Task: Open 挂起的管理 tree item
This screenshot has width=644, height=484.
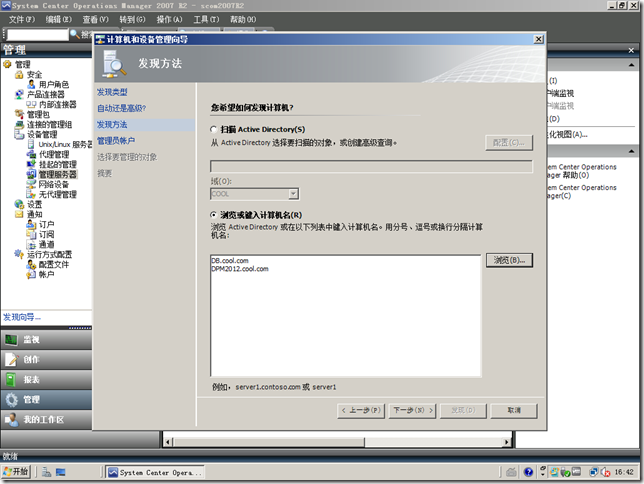Action: pyautogui.click(x=58, y=164)
